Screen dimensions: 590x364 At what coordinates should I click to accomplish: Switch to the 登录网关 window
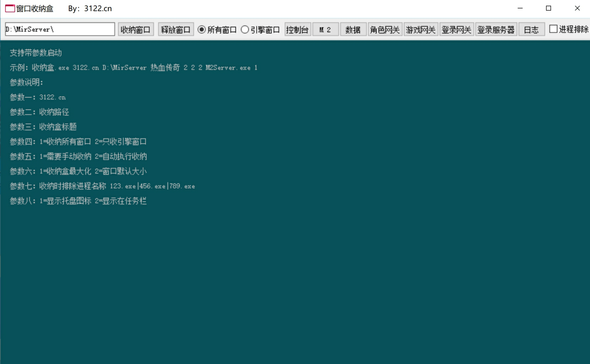point(456,29)
